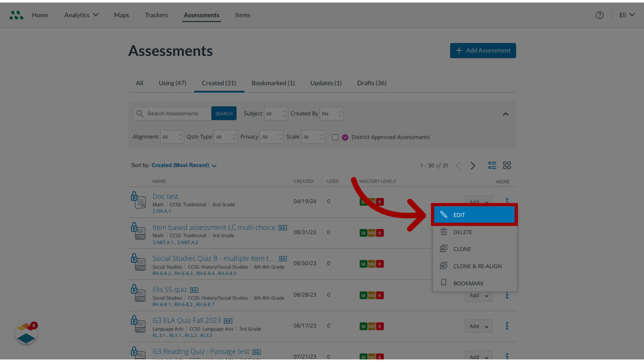Click the list view icon top right
Viewport: 644px width, 362px height.
(492, 165)
